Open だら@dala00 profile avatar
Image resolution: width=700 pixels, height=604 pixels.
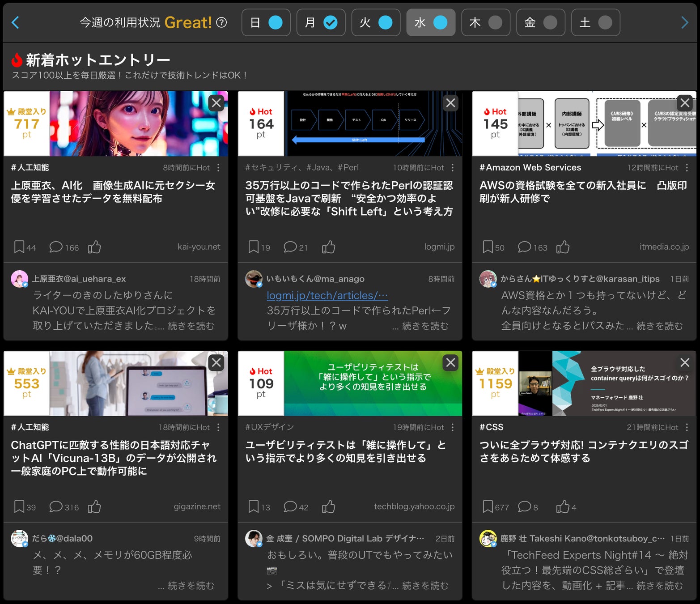(19, 538)
